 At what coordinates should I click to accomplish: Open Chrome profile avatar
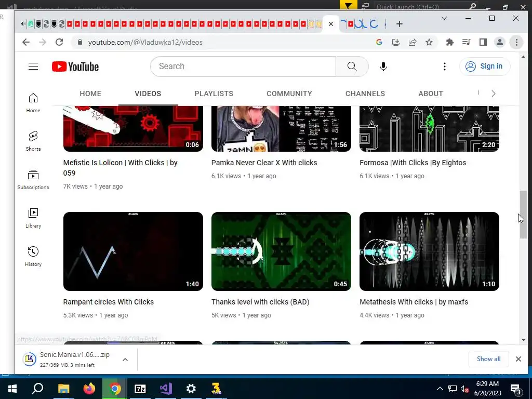click(x=500, y=42)
